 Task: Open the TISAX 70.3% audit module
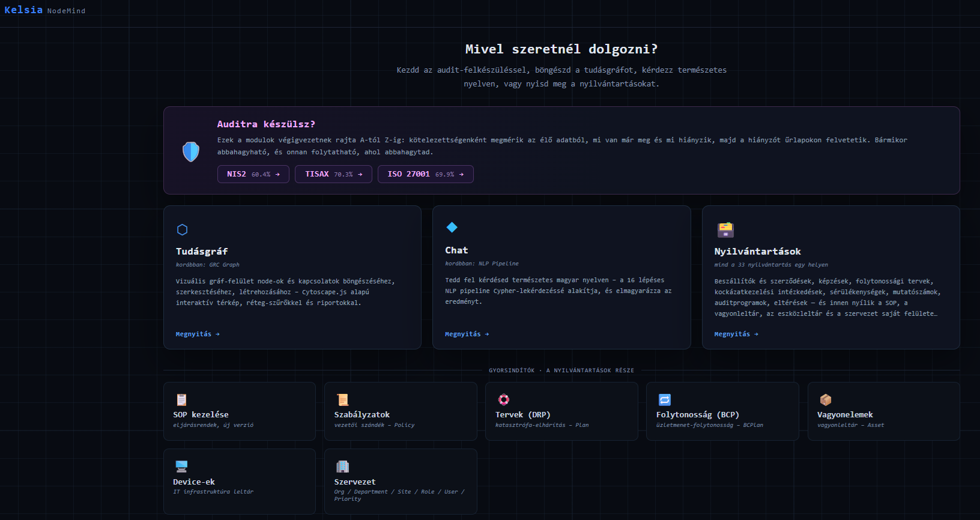(x=333, y=174)
